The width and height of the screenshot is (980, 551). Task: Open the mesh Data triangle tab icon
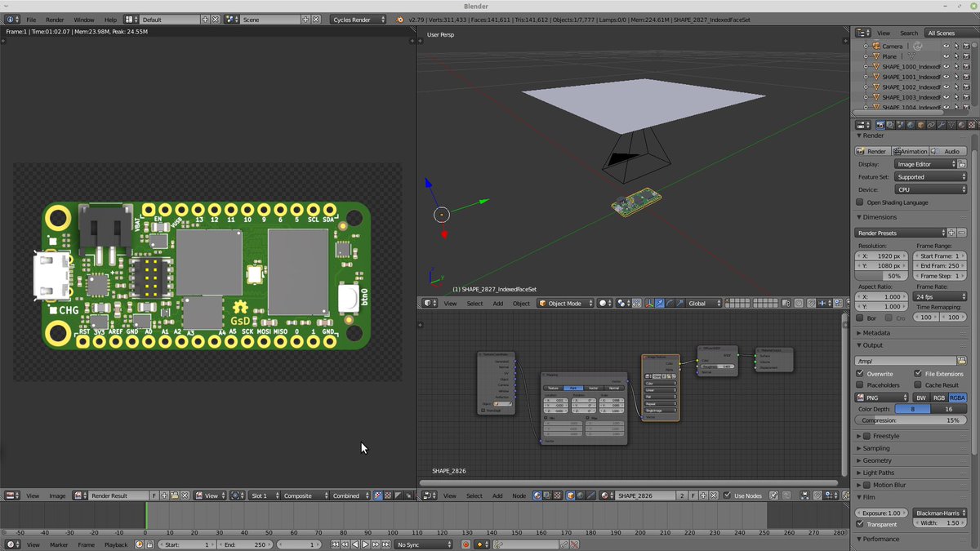click(951, 125)
